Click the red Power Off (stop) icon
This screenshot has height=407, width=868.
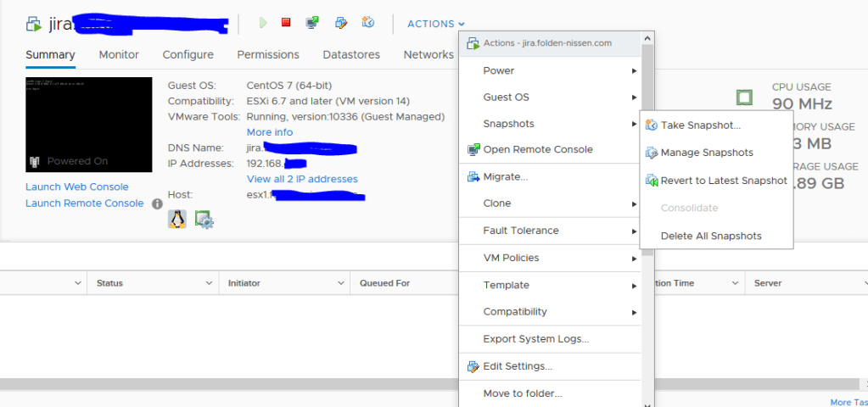click(x=286, y=23)
